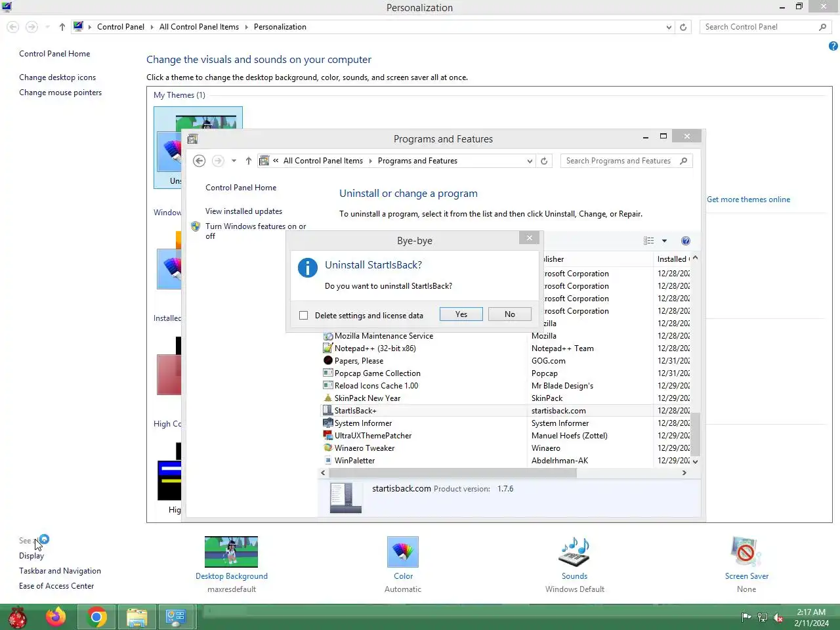The height and width of the screenshot is (630, 840).
Task: Click the Papers, Please program icon
Action: pos(328,361)
